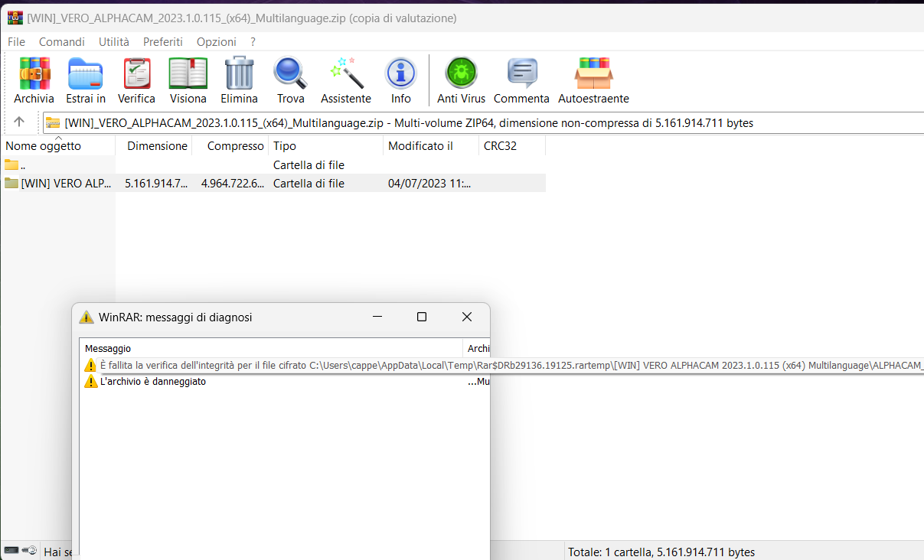Click 'Totale: 1 cartella' status bar text
This screenshot has width=924, height=560.
click(661, 552)
